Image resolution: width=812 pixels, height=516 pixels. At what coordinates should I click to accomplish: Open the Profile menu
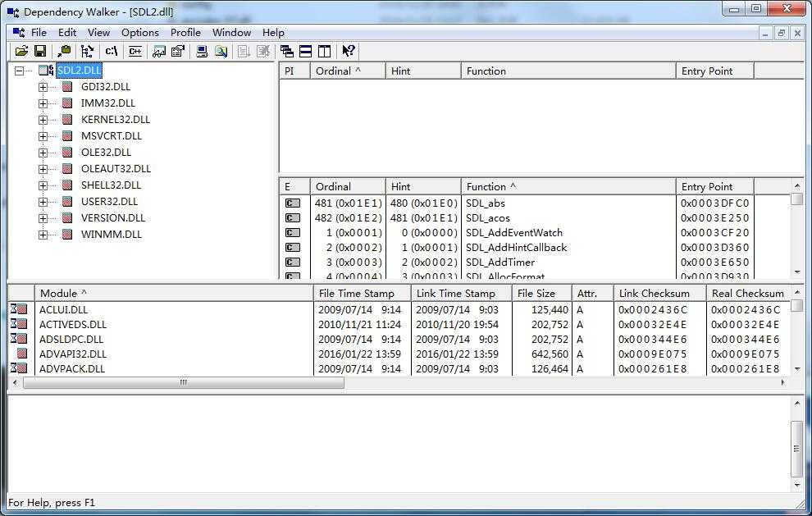[x=185, y=33]
